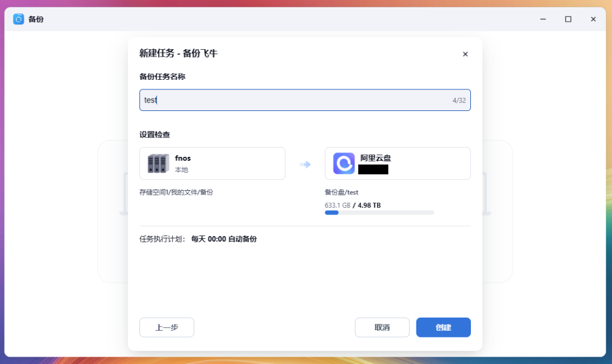Click the 取消 button
Image resolution: width=612 pixels, height=364 pixels.
(x=382, y=327)
